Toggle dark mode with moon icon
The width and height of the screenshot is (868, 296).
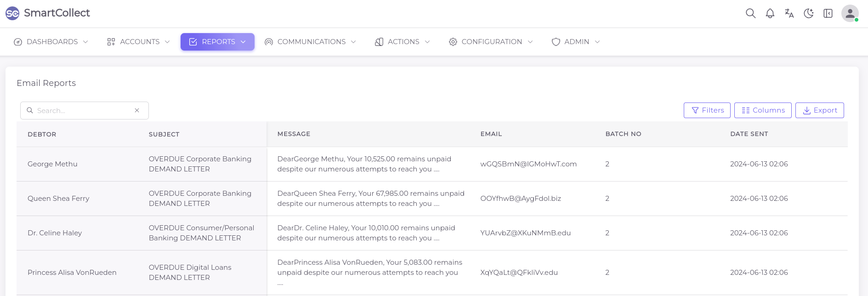(x=808, y=13)
